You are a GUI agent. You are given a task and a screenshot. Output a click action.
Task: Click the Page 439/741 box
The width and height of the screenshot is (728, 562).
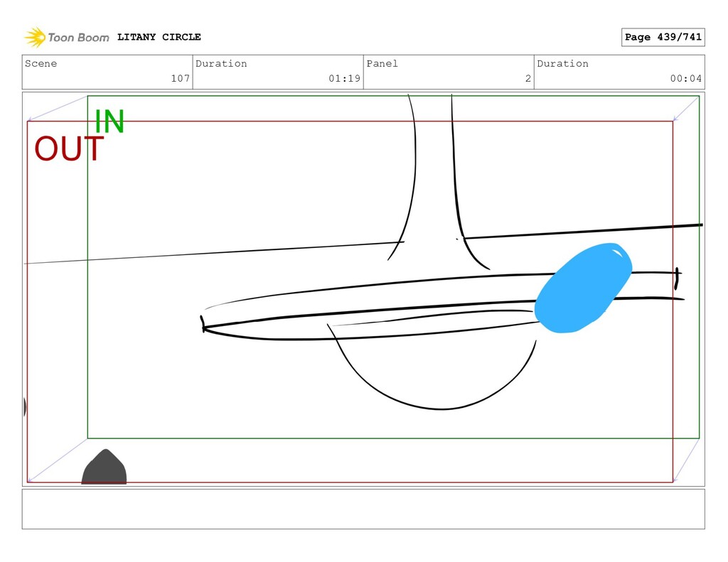click(x=663, y=37)
